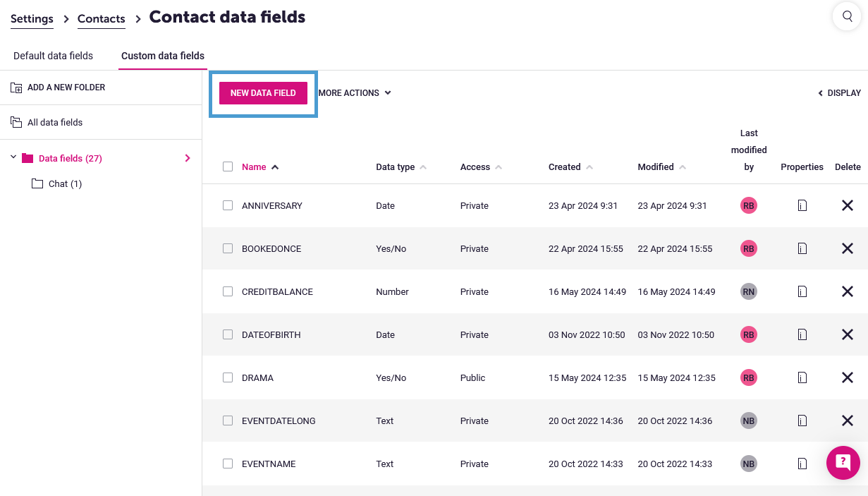Click the All data fields icon
Screen dimensions: 868x496
click(16, 121)
